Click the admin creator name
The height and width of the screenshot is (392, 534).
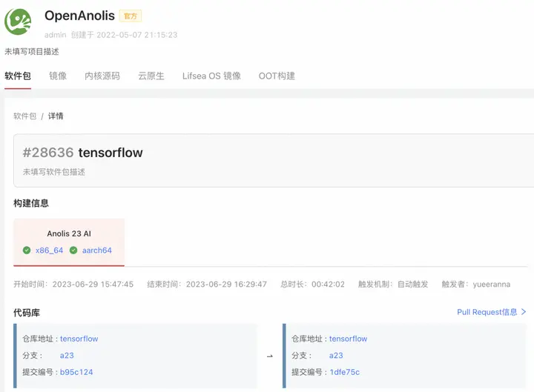coord(55,35)
